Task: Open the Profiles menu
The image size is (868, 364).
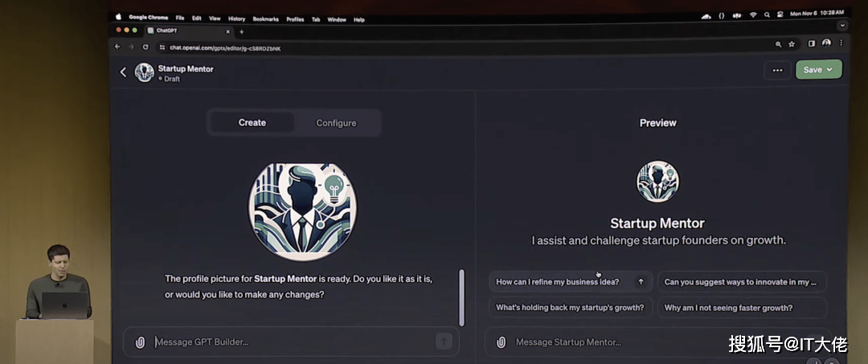Action: tap(295, 18)
